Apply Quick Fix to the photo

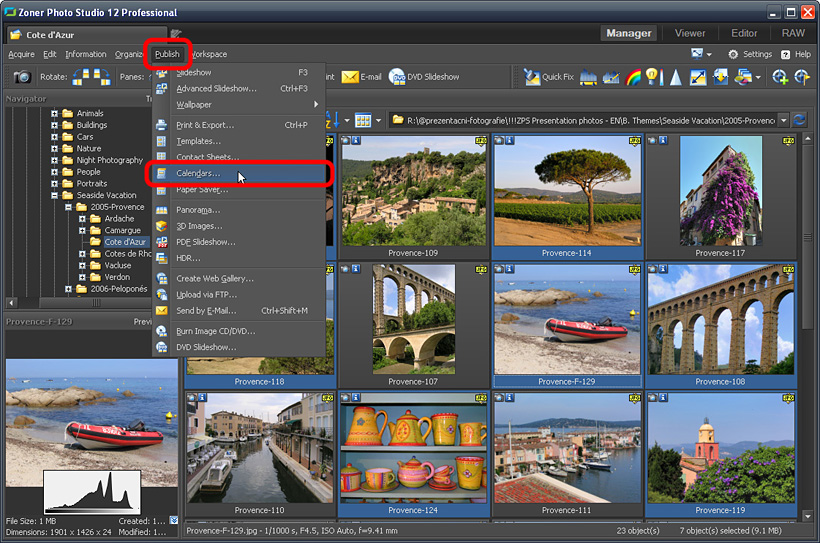click(x=549, y=77)
